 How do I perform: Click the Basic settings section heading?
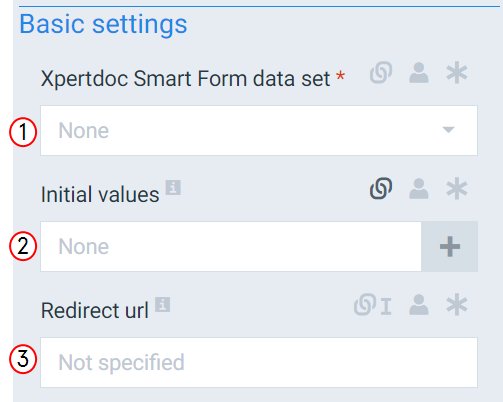103,24
